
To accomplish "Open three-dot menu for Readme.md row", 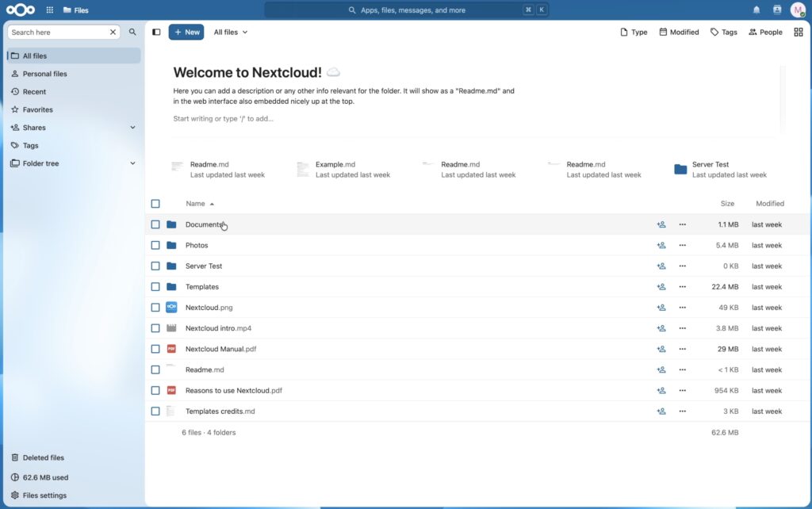I will click(x=683, y=369).
